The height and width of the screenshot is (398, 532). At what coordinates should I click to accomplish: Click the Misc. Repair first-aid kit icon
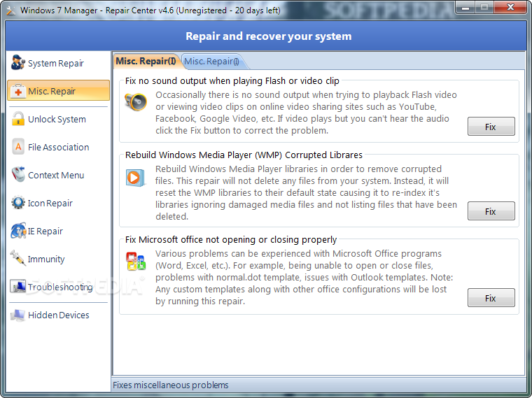[17, 91]
